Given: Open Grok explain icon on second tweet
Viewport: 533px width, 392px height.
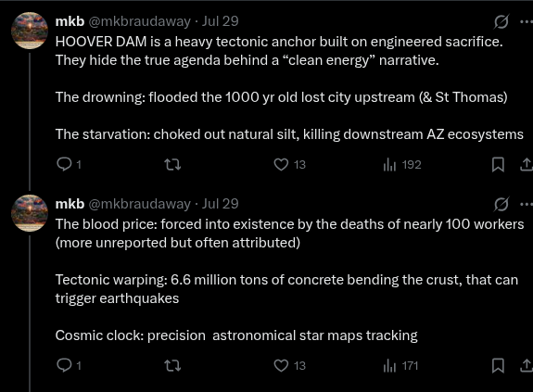Looking at the screenshot, I should (x=501, y=204).
